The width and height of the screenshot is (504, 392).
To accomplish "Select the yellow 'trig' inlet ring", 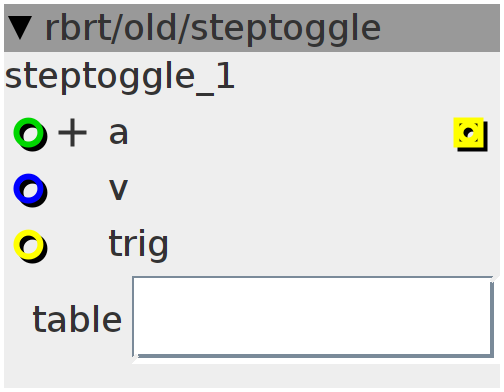I will (29, 245).
